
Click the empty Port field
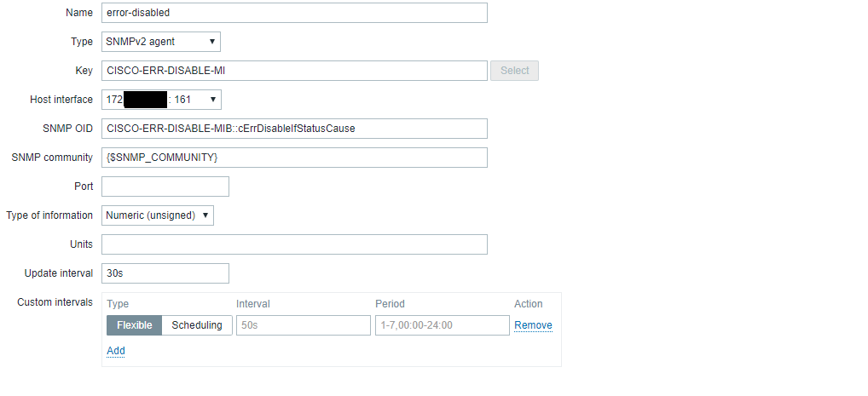coord(165,187)
